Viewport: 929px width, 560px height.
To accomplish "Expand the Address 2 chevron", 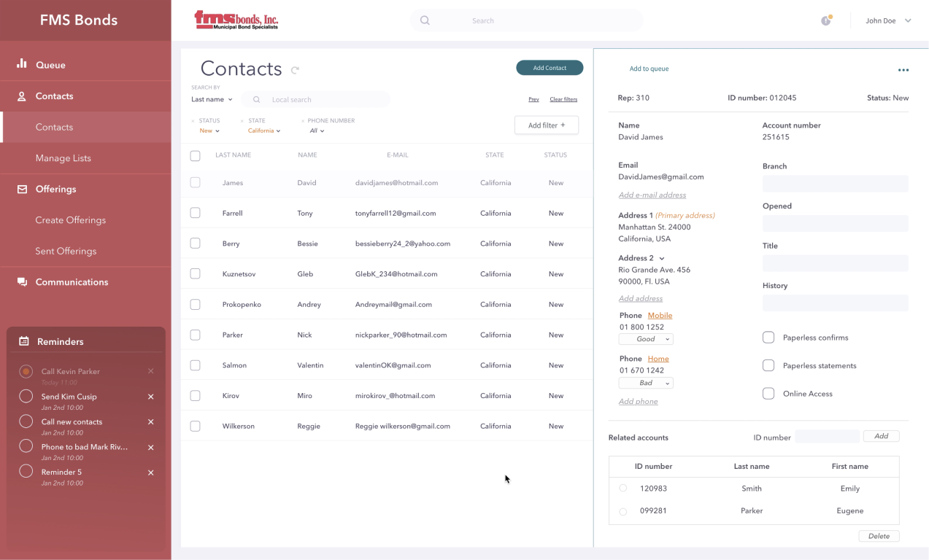I will 660,257.
